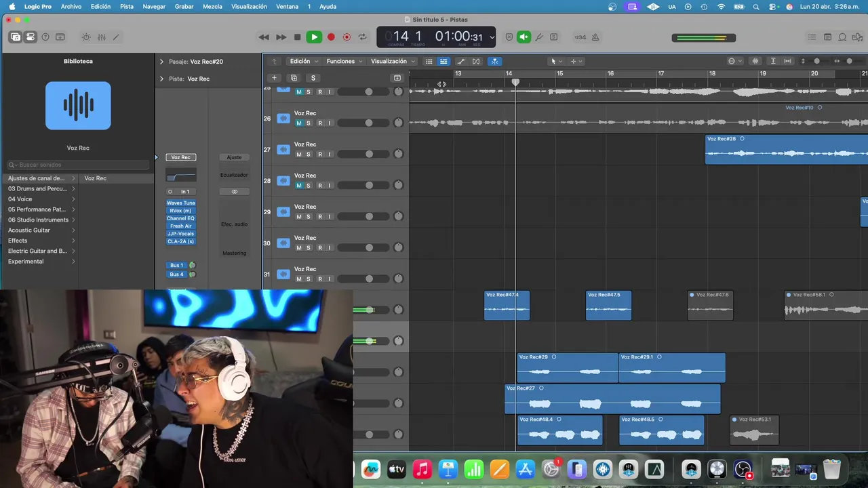
Task: Toggle the Flex show/hide button
Action: click(476, 61)
